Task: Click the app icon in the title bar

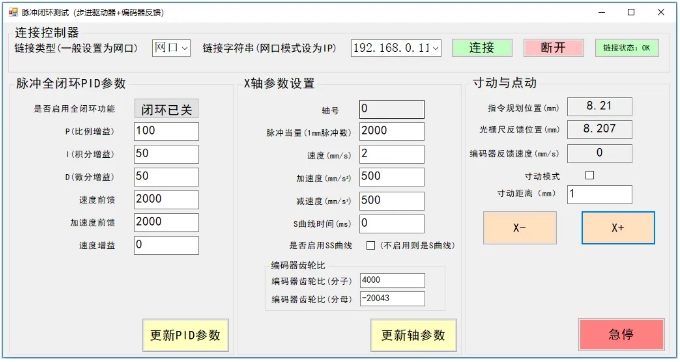Action: click(x=13, y=12)
